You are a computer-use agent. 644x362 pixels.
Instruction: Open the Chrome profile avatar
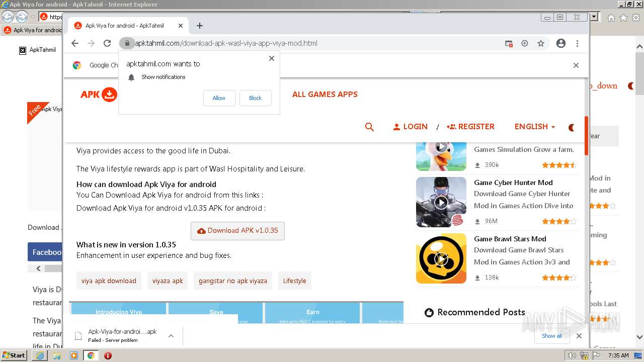561,43
